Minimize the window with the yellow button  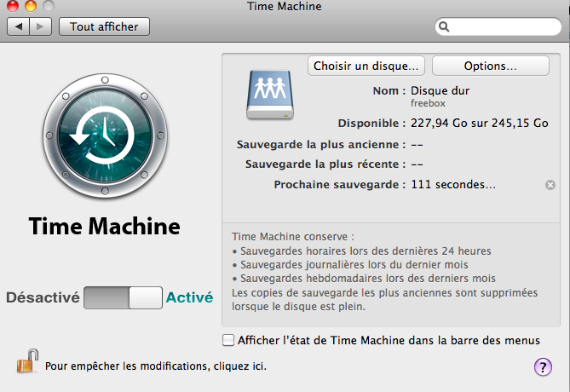(28, 7)
